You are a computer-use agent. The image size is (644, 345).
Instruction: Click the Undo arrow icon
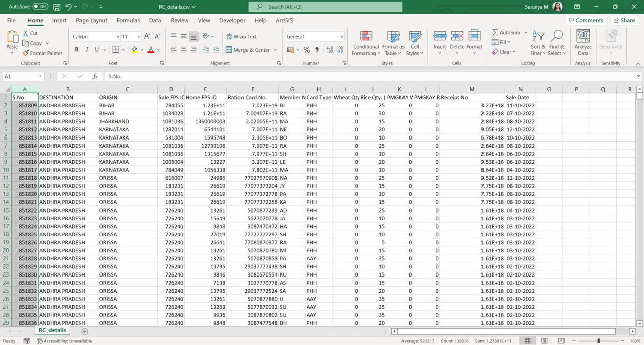pyautogui.click(x=69, y=7)
